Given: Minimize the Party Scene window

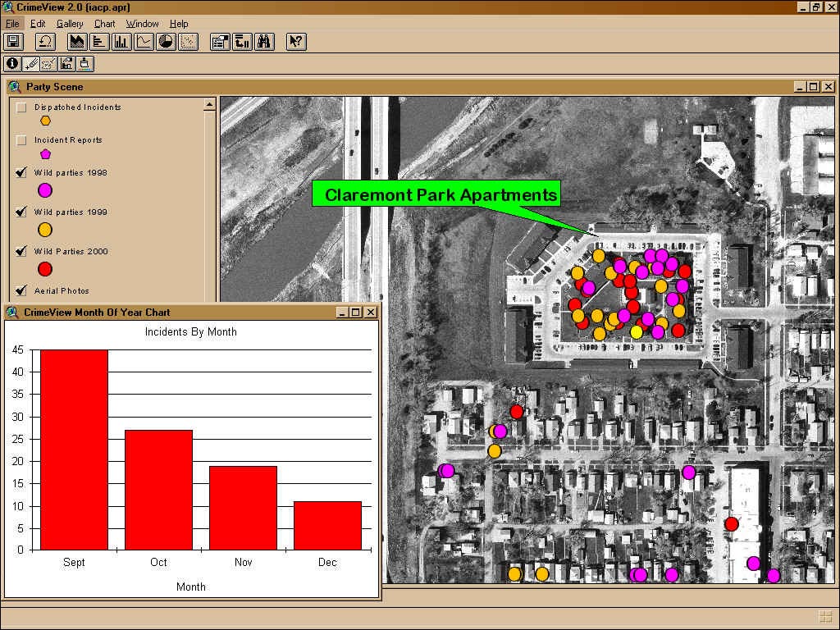Looking at the screenshot, I should point(800,87).
